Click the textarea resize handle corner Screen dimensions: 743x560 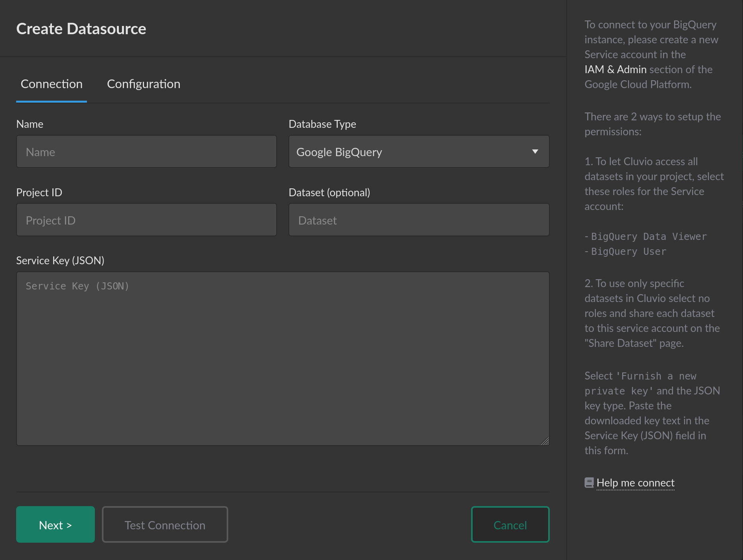coord(545,441)
